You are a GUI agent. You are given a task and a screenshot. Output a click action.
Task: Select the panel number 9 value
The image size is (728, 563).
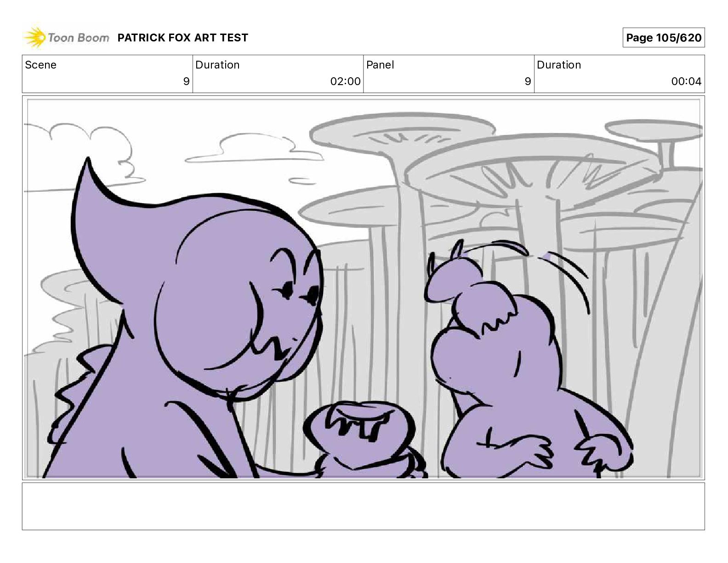tap(528, 81)
